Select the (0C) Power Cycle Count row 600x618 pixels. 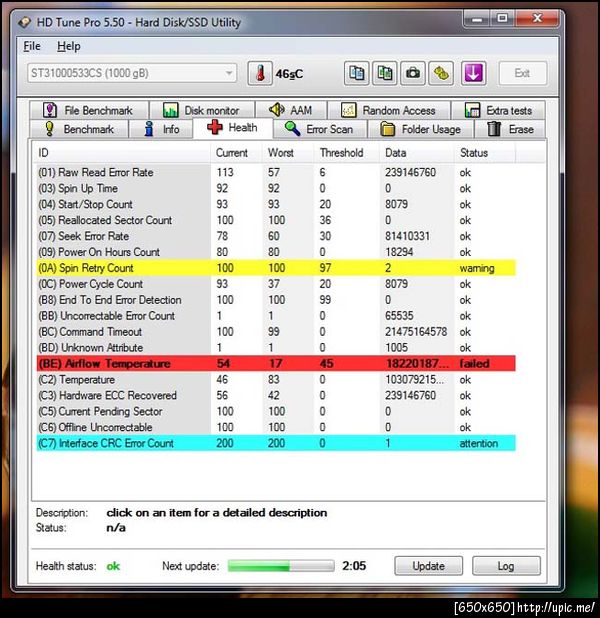[276, 284]
